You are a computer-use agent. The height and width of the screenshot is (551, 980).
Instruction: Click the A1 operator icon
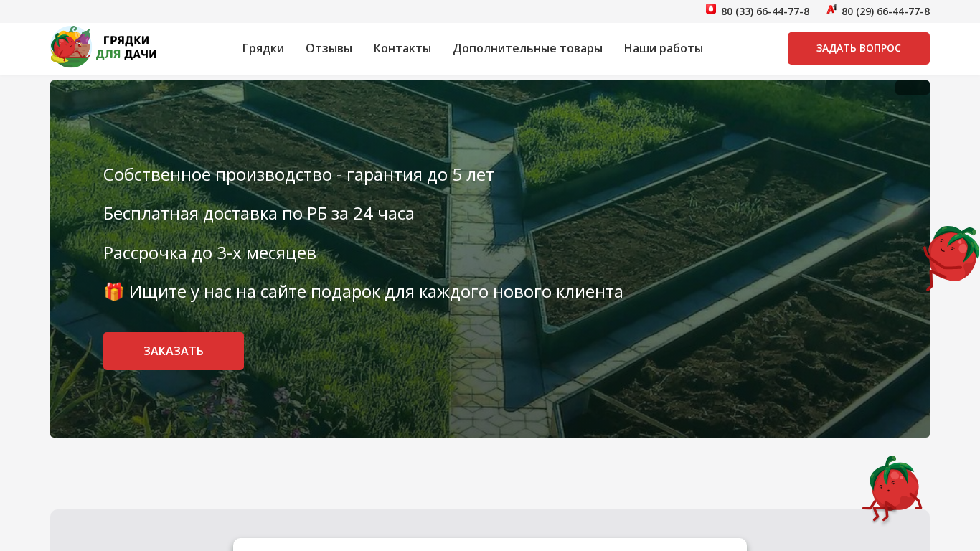831,9
